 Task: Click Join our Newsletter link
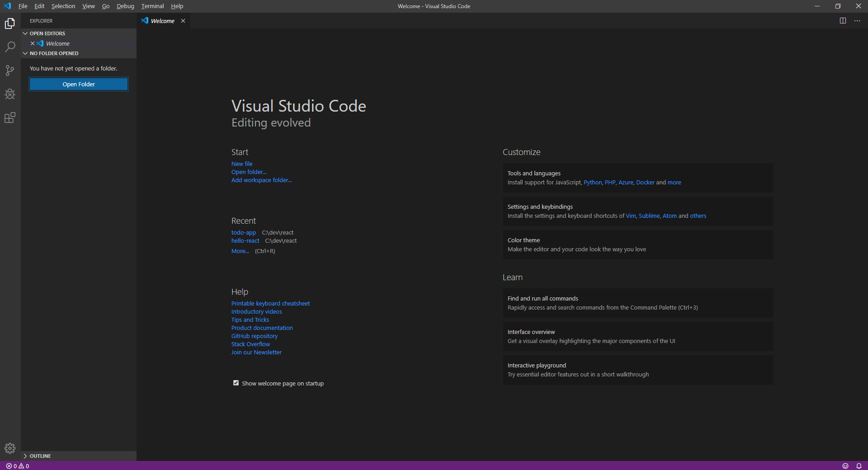pyautogui.click(x=256, y=352)
